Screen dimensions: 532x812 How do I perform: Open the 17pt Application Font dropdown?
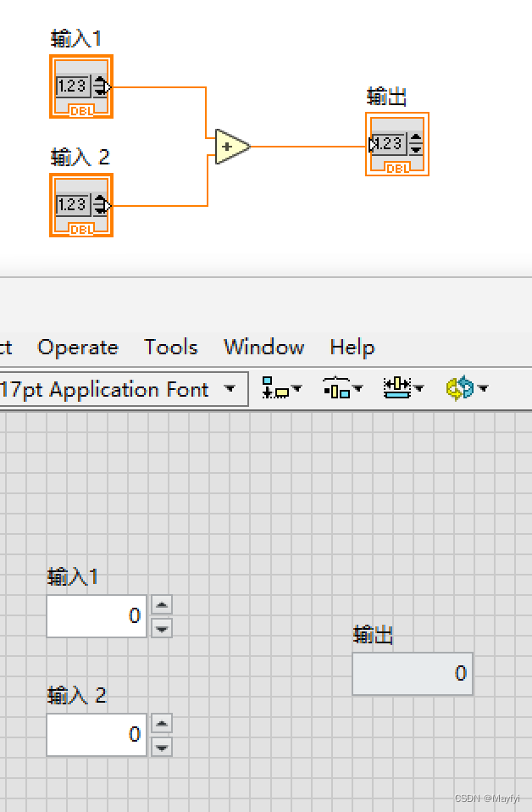(x=124, y=389)
